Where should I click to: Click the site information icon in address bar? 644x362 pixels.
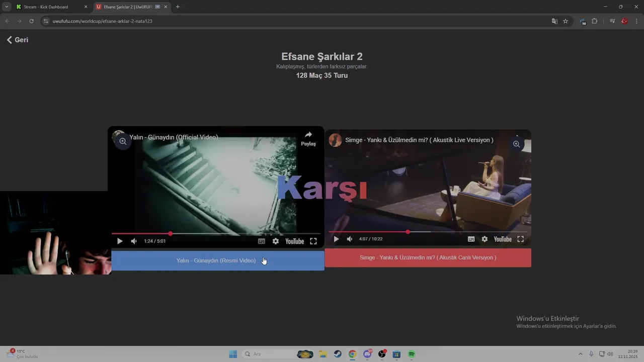point(46,21)
